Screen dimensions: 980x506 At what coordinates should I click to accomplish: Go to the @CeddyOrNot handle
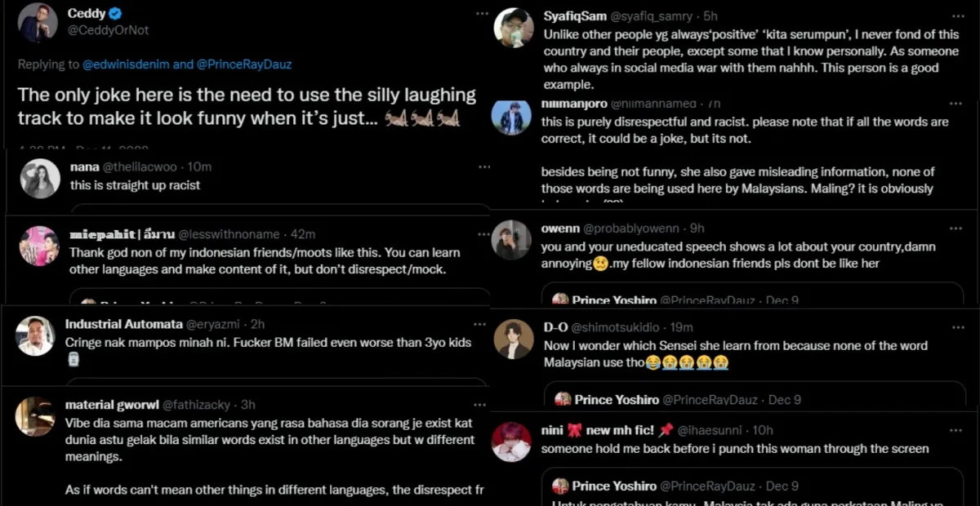(x=108, y=30)
